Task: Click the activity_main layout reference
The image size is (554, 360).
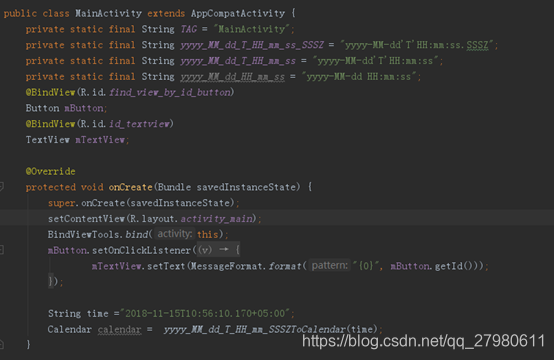Action: click(217, 219)
